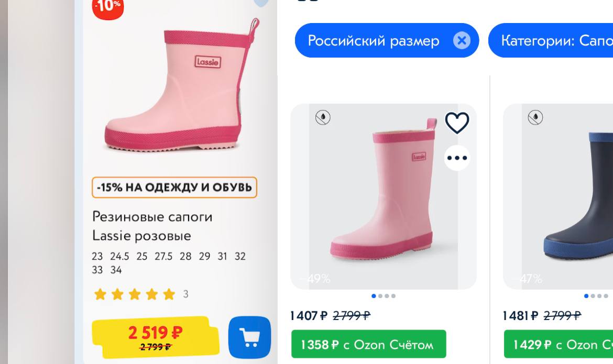Click the five-star rating on Lassie boots

tap(135, 294)
